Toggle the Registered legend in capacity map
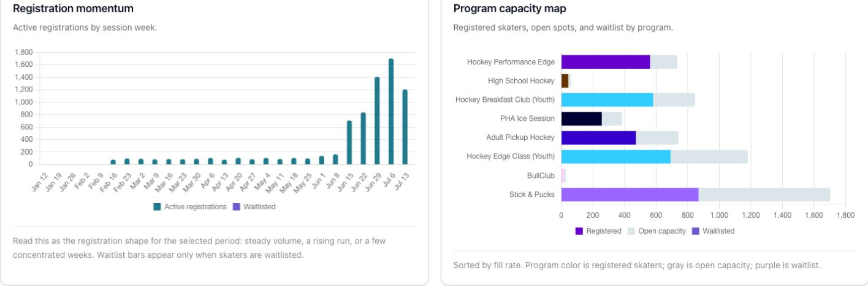This screenshot has height=286, width=868. [x=598, y=231]
